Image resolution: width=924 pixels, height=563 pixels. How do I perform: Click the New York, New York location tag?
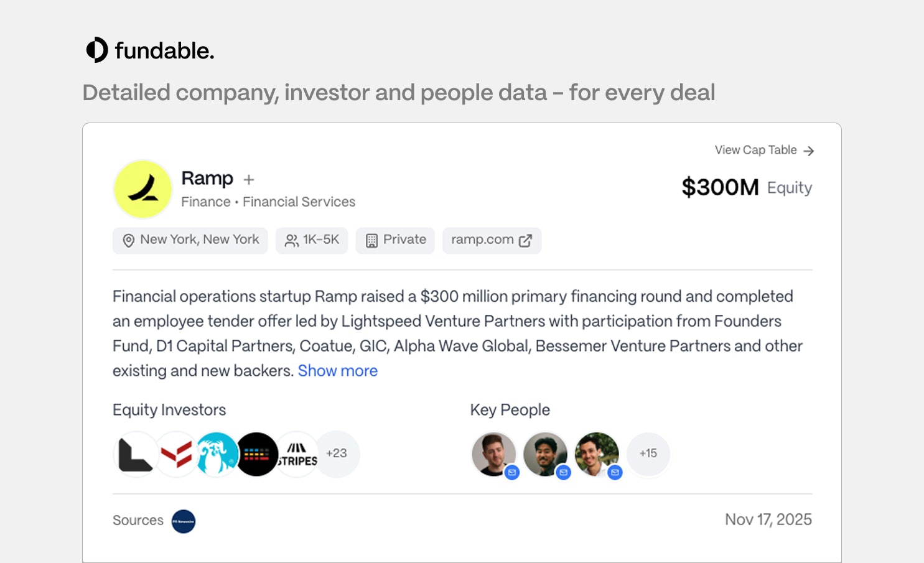(190, 240)
